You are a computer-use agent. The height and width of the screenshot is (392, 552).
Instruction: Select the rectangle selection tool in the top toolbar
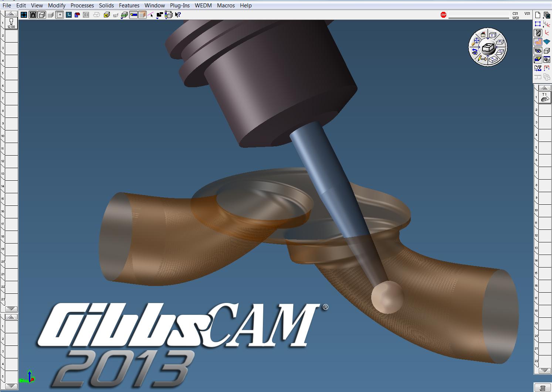60,15
